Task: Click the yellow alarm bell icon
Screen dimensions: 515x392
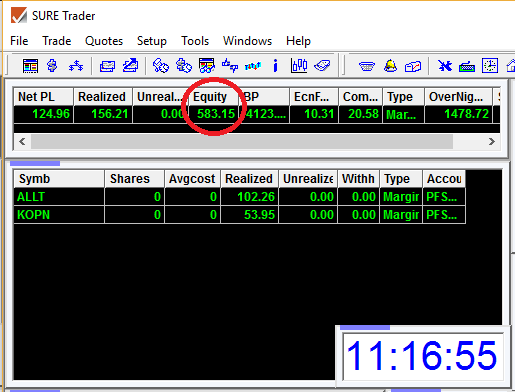Action: (x=390, y=66)
